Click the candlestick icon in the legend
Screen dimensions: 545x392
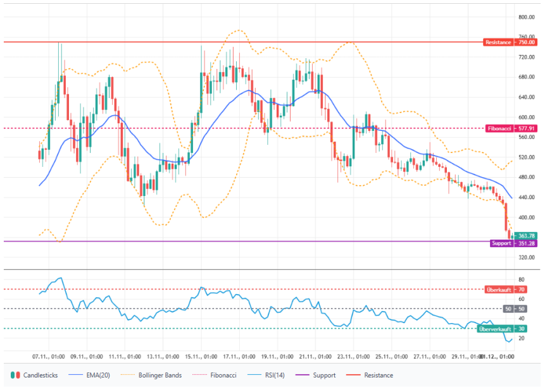click(15, 375)
